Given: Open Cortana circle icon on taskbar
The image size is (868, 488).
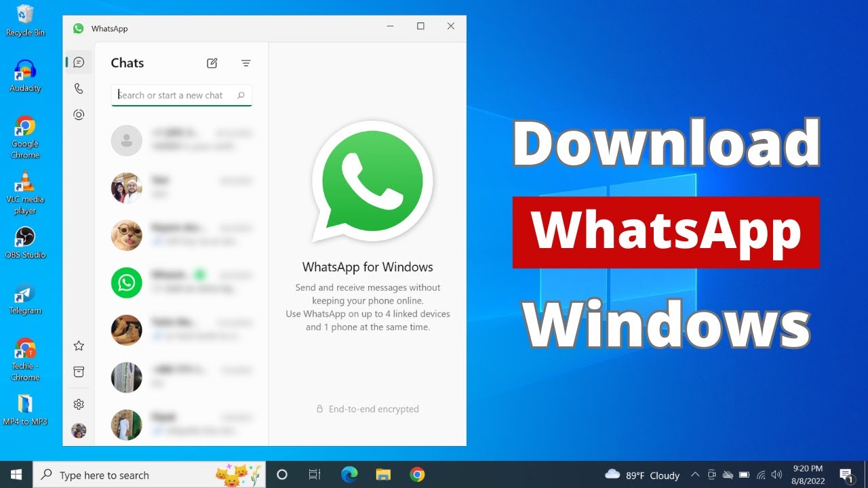Looking at the screenshot, I should tap(282, 474).
